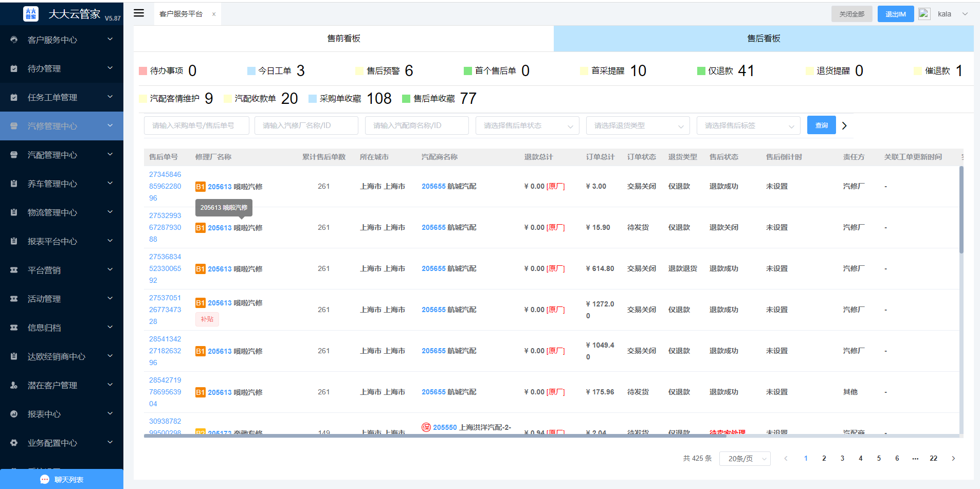Click the 补贴 tag in fourth row
The height and width of the screenshot is (489, 980).
207,319
